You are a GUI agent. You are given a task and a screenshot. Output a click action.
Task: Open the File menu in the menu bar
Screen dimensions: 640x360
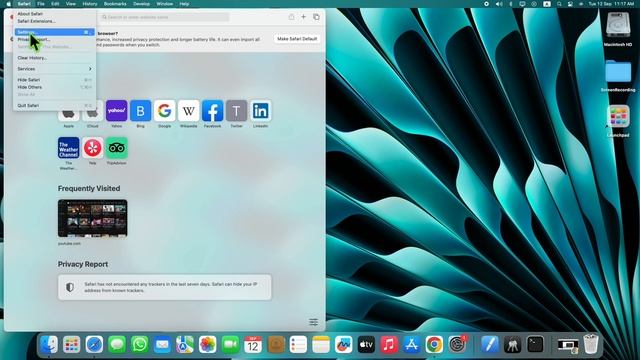(x=41, y=4)
